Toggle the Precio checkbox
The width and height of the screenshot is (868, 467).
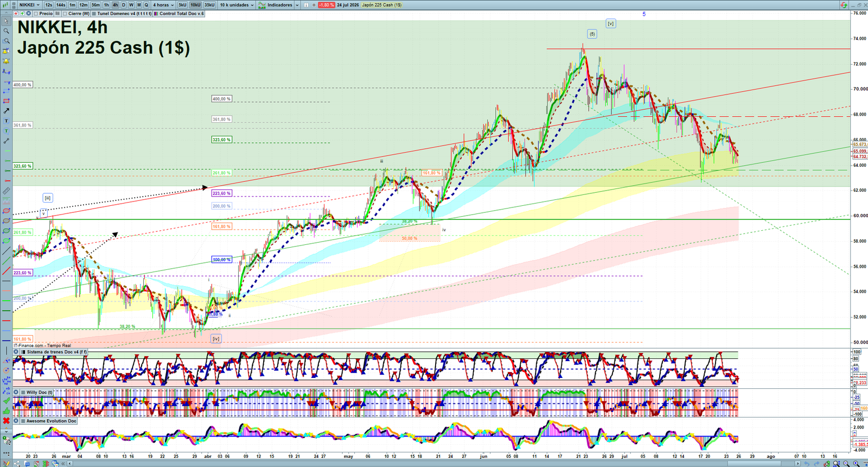coord(36,14)
